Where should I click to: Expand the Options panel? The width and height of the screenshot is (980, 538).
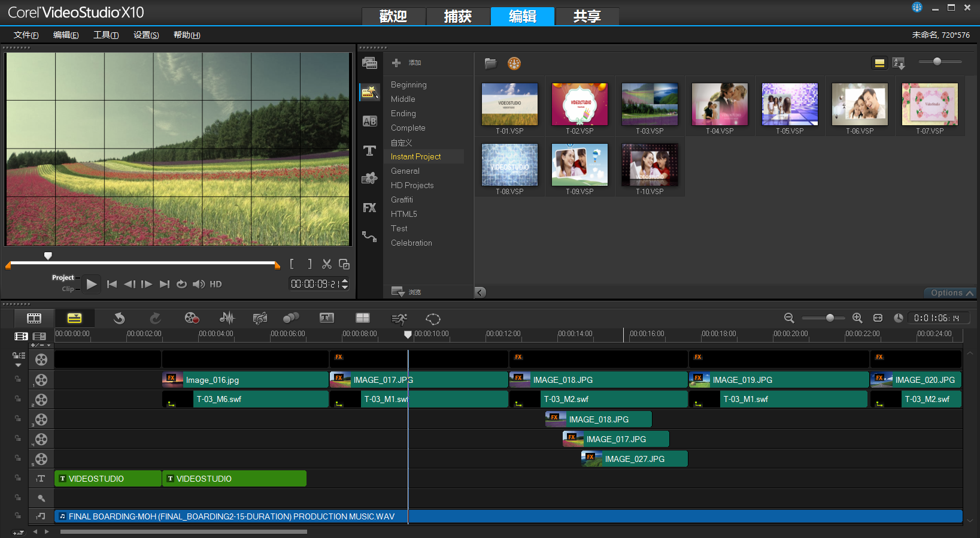pos(951,293)
